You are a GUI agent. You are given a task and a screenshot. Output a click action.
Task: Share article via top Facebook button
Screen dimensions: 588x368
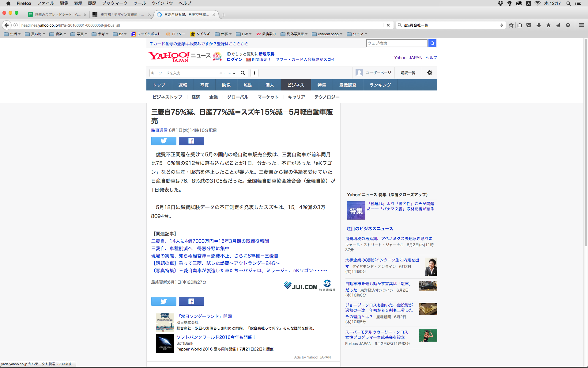coord(191,141)
